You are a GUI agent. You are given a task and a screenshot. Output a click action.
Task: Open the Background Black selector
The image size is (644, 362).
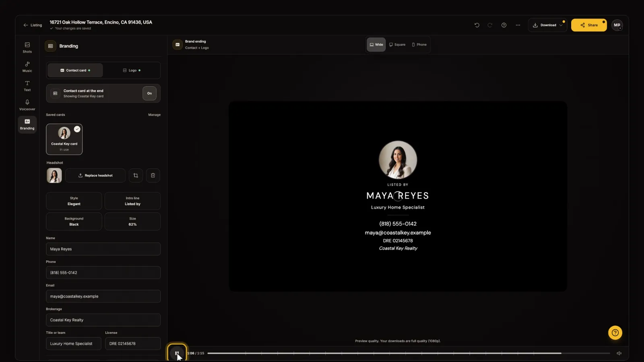point(74,222)
